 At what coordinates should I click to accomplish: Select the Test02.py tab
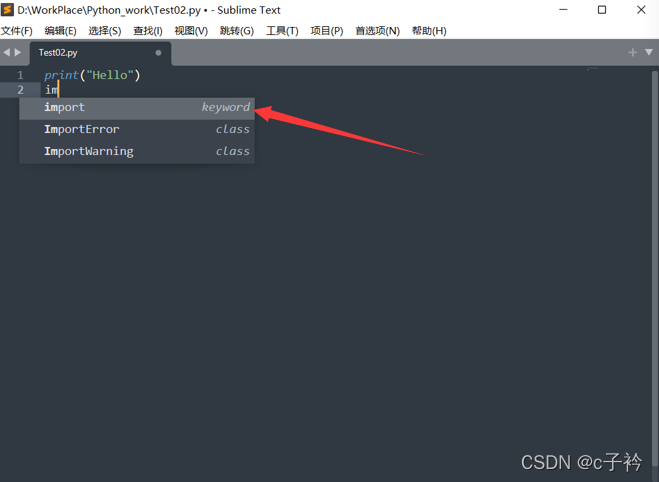coord(100,53)
